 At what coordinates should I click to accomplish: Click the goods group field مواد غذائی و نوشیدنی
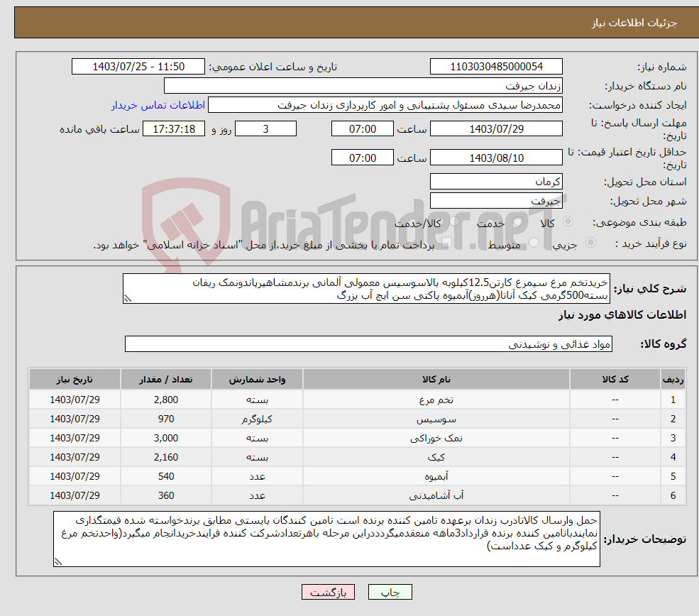[369, 344]
